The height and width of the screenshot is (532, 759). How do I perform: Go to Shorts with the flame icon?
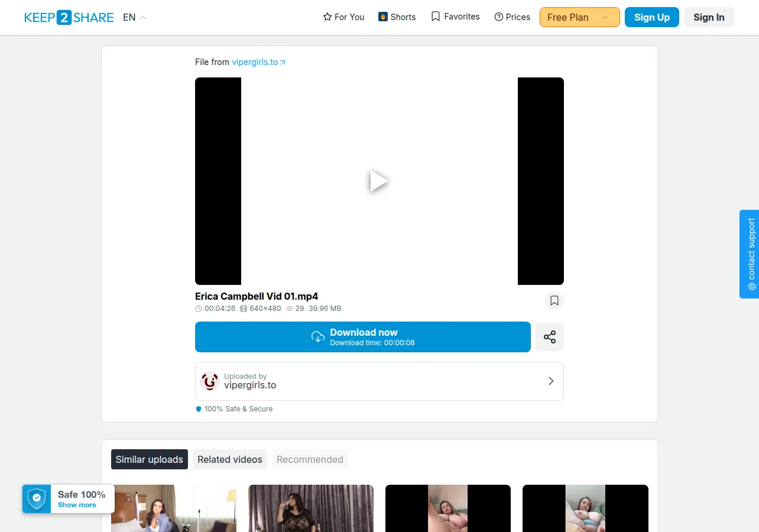(x=397, y=17)
